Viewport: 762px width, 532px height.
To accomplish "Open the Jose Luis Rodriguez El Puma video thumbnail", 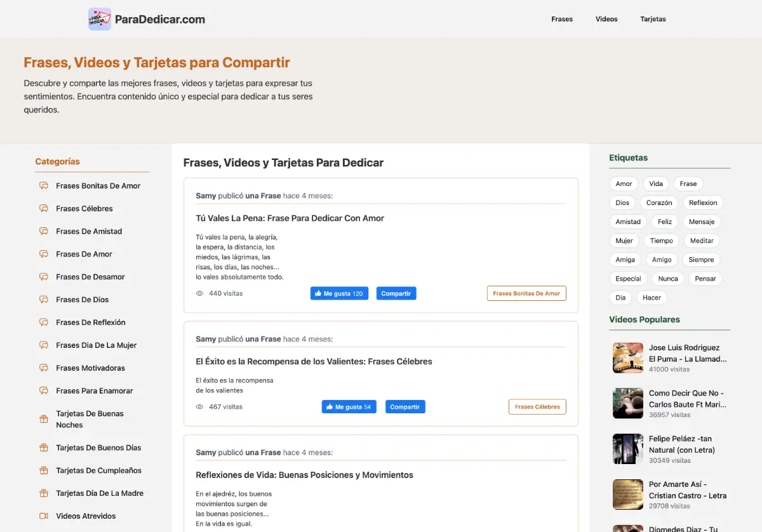I will tap(628, 358).
